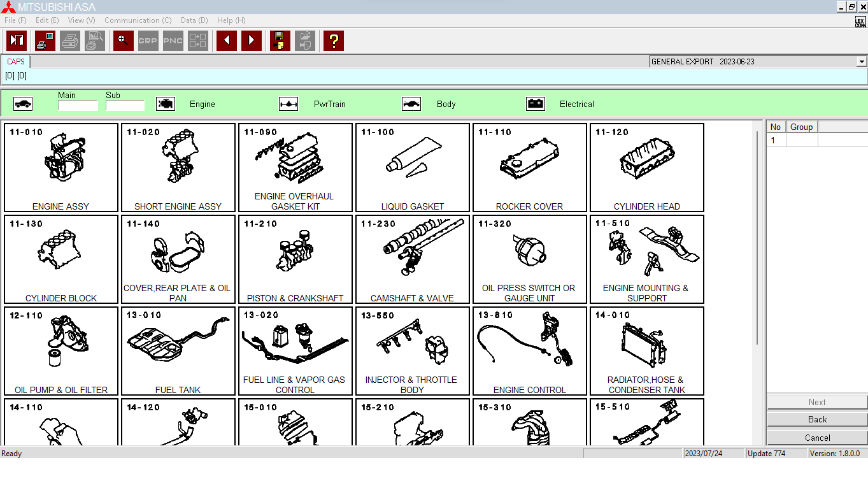Select the PwrTrain category icon
Image resolution: width=868 pixels, height=481 pixels.
288,104
